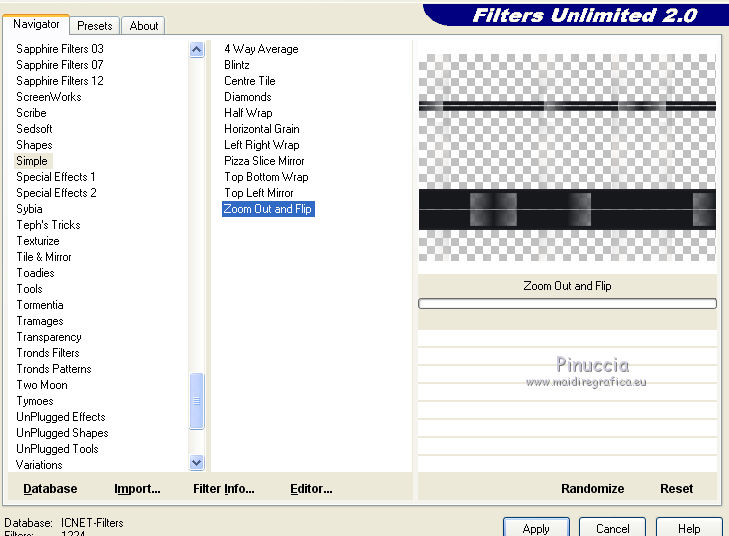The width and height of the screenshot is (729, 536).
Task: Select Tymoes category
Action: pos(35,401)
